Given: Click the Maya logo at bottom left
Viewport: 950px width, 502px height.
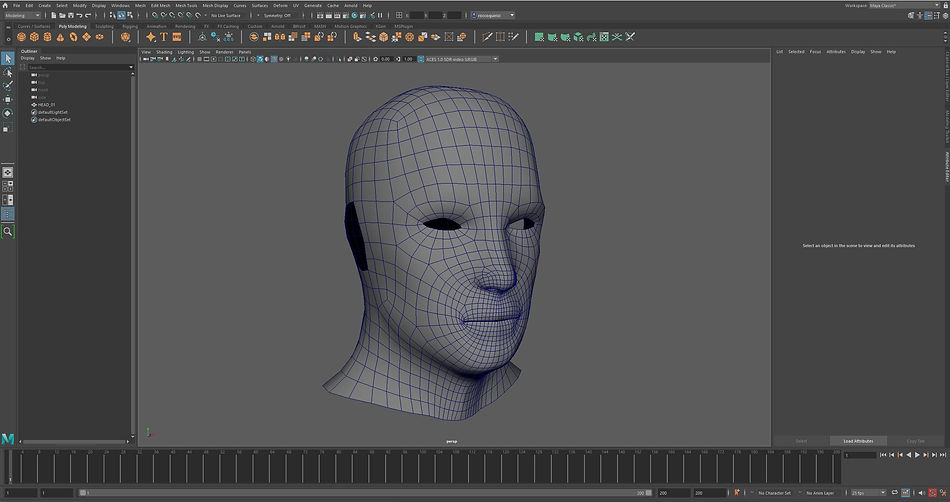Looking at the screenshot, I should (x=8, y=439).
